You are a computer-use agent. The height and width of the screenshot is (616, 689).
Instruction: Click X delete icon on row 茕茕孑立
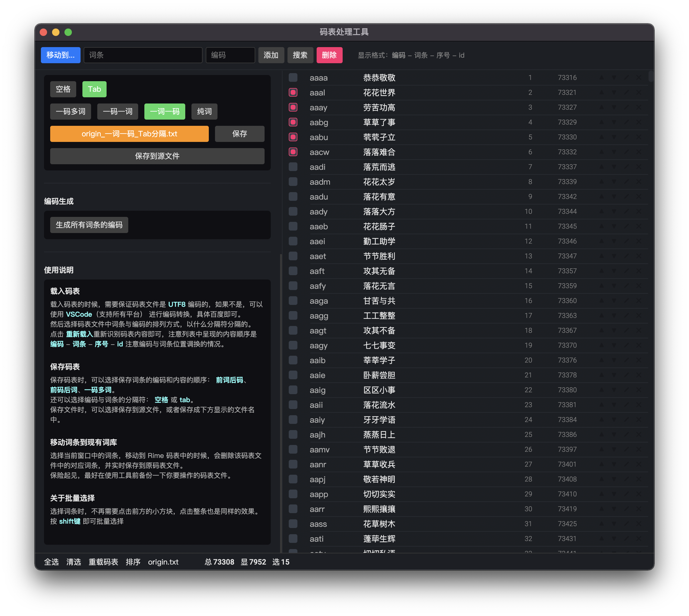coord(639,137)
